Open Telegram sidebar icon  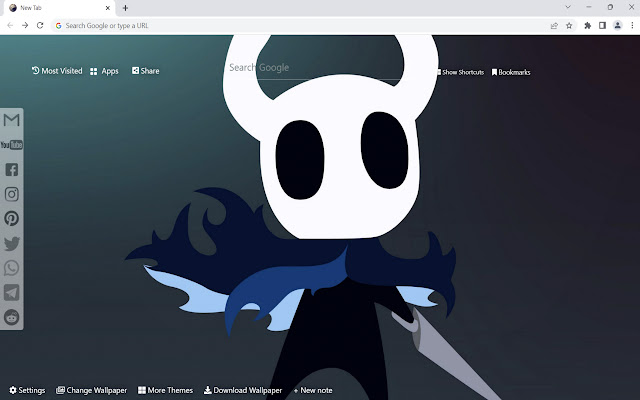coord(11,293)
